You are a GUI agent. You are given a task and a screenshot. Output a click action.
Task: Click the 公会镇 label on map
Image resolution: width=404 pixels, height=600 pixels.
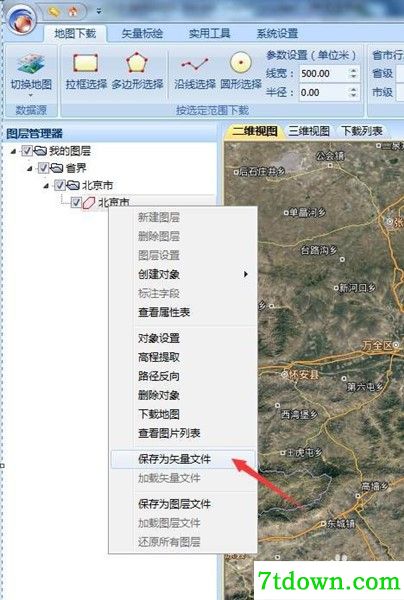[330, 155]
